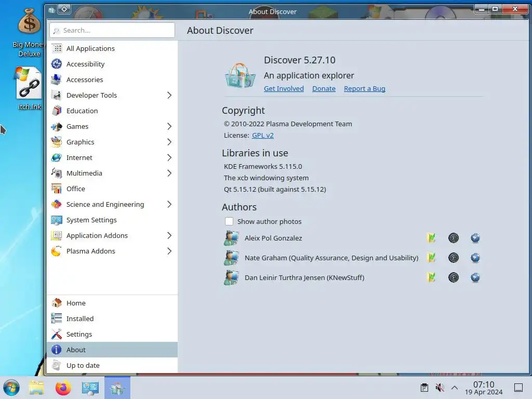
Task: Click the Installed list icon
Action: coord(57,318)
